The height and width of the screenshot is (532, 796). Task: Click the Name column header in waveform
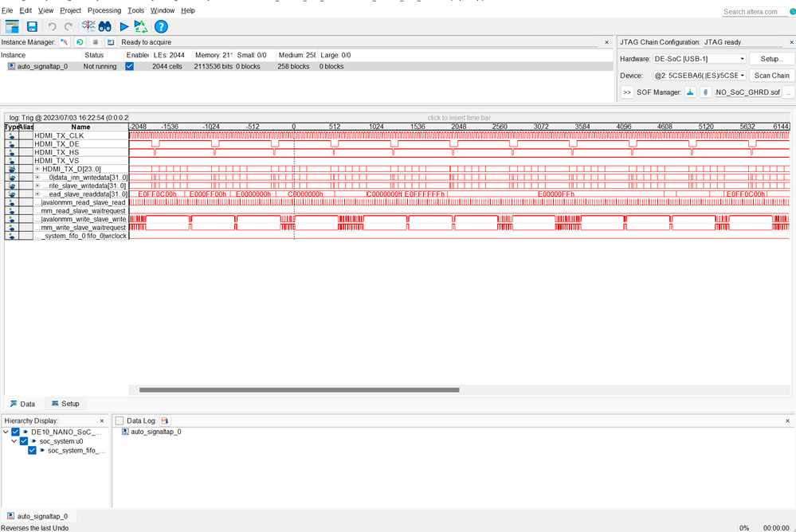pyautogui.click(x=80, y=127)
